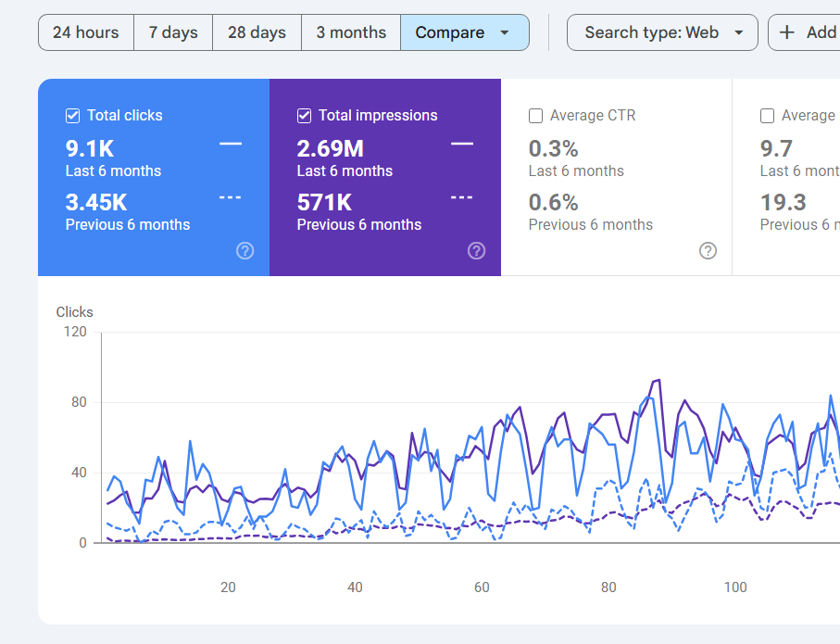Click the 40 y-axis label
Image resolution: width=840 pixels, height=644 pixels.
(x=79, y=473)
